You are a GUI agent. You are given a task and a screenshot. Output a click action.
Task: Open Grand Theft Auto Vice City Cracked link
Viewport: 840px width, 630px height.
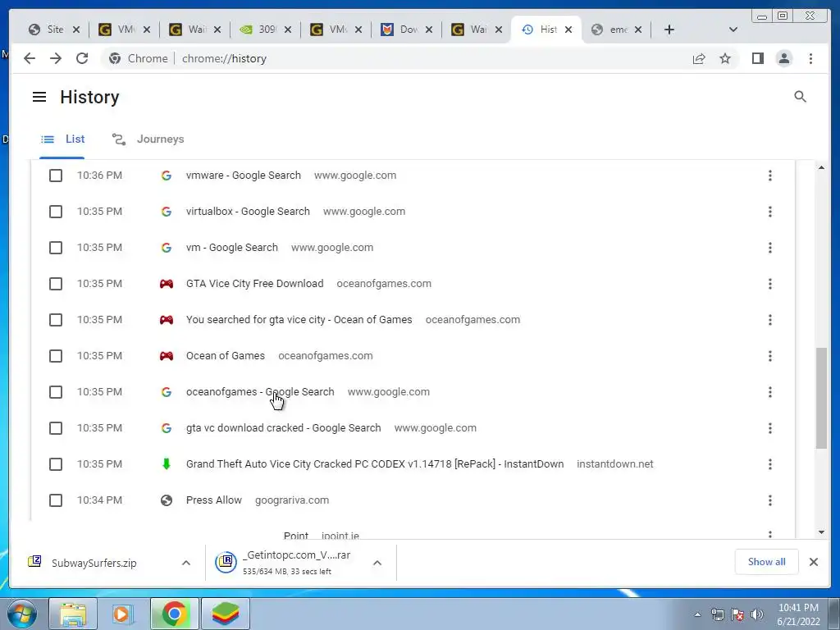tap(374, 464)
